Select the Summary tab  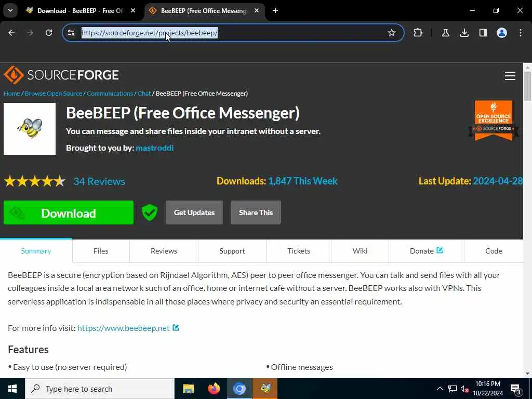36,251
